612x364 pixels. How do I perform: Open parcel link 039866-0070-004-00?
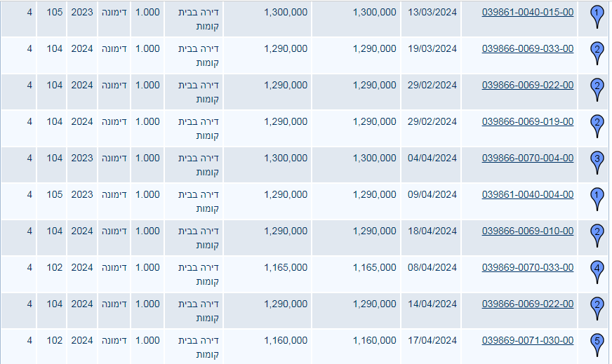point(528,158)
